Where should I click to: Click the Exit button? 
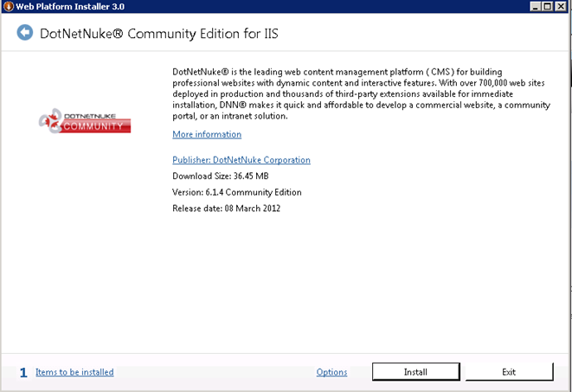click(x=509, y=372)
